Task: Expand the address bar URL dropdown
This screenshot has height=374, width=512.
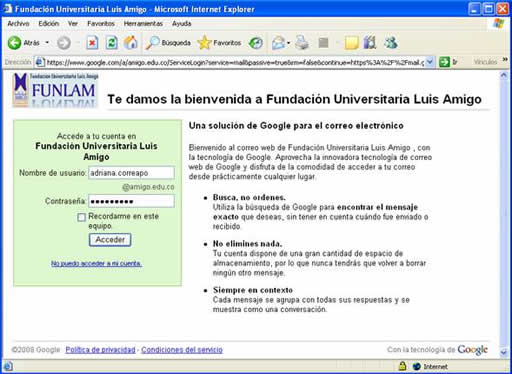Action: pos(430,62)
